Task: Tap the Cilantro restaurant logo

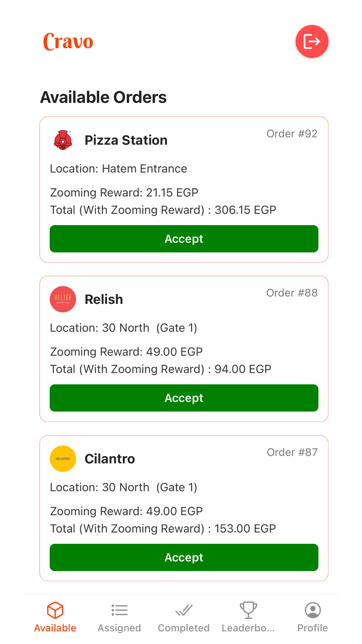Action: (63, 459)
